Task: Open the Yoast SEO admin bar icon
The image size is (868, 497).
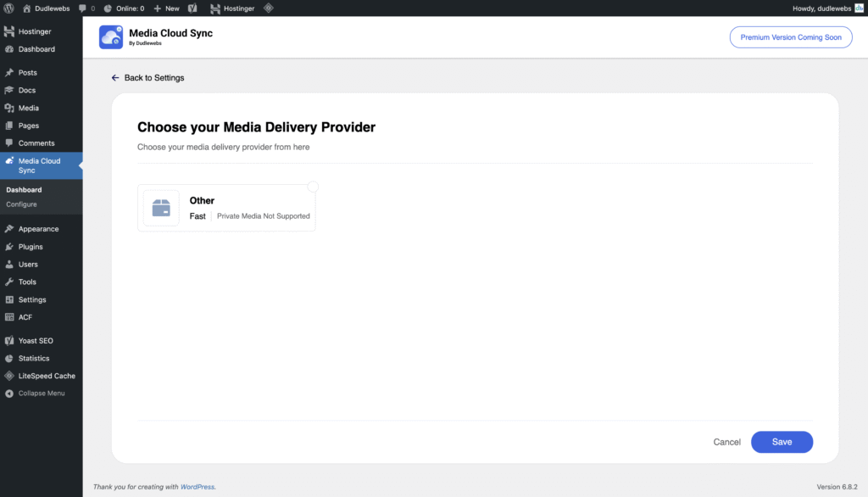Action: coord(193,8)
